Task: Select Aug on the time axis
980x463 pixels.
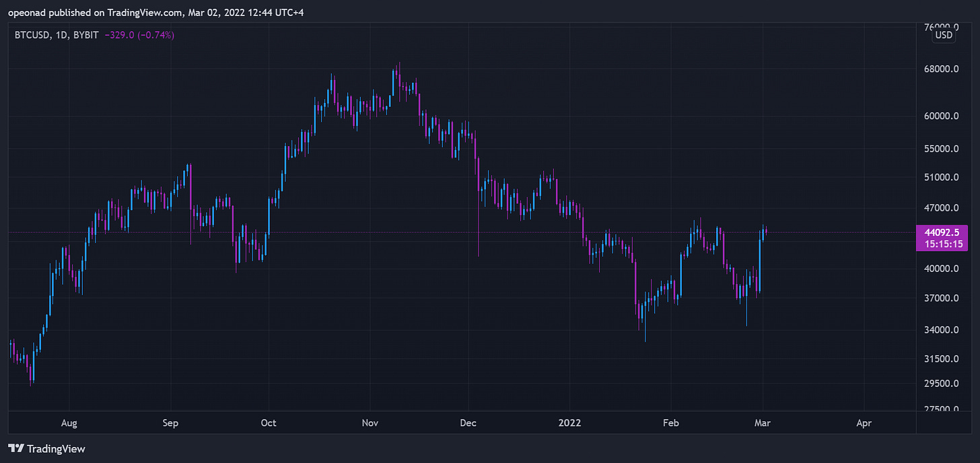Action: coord(69,423)
